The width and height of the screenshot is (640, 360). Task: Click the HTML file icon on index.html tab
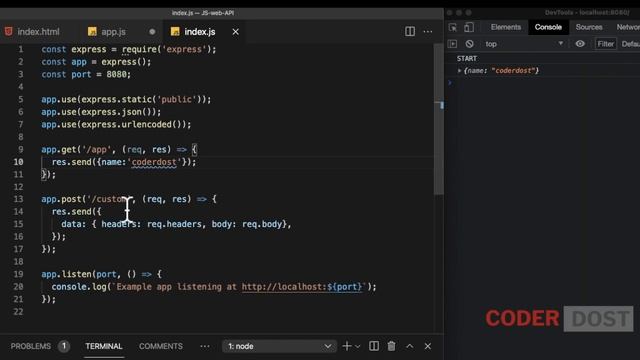[9, 31]
